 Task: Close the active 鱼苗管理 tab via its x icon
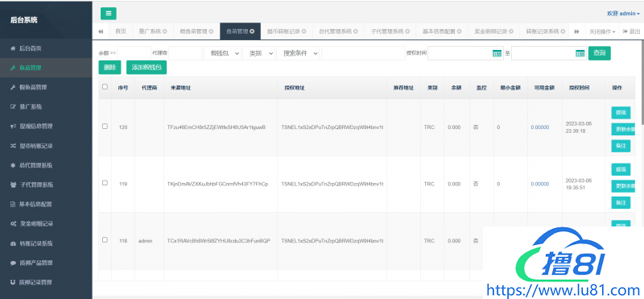click(252, 31)
